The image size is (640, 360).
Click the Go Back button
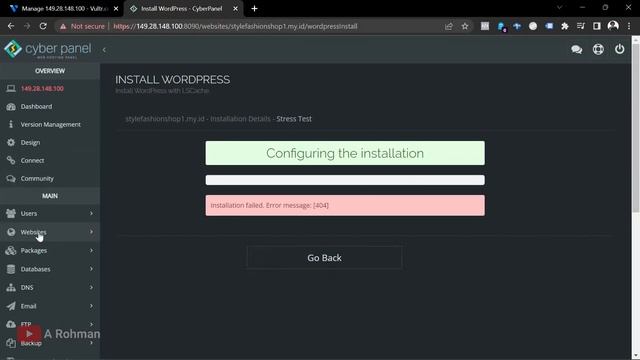click(324, 258)
